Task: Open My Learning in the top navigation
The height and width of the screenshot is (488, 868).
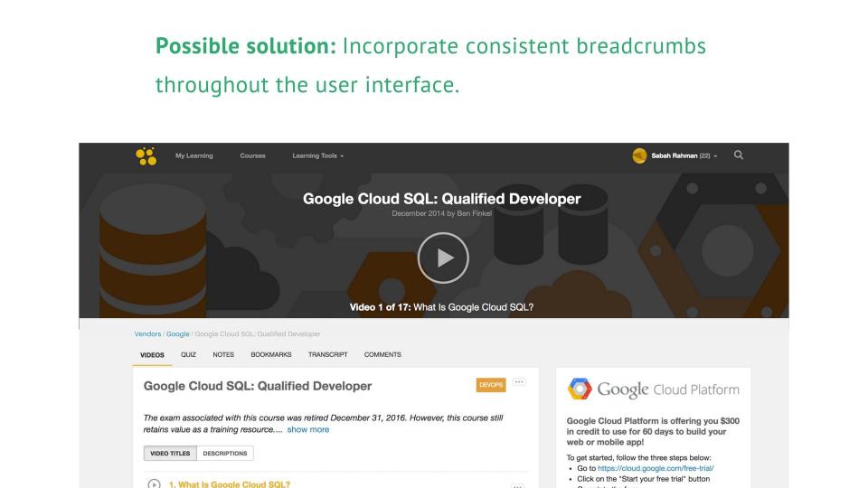Action: click(x=194, y=156)
